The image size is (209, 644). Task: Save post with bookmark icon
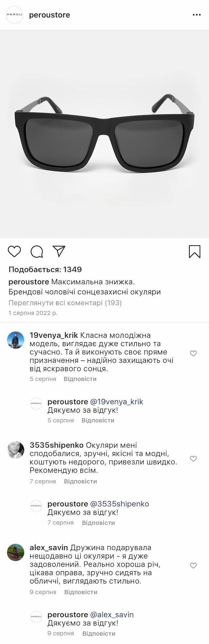195,251
